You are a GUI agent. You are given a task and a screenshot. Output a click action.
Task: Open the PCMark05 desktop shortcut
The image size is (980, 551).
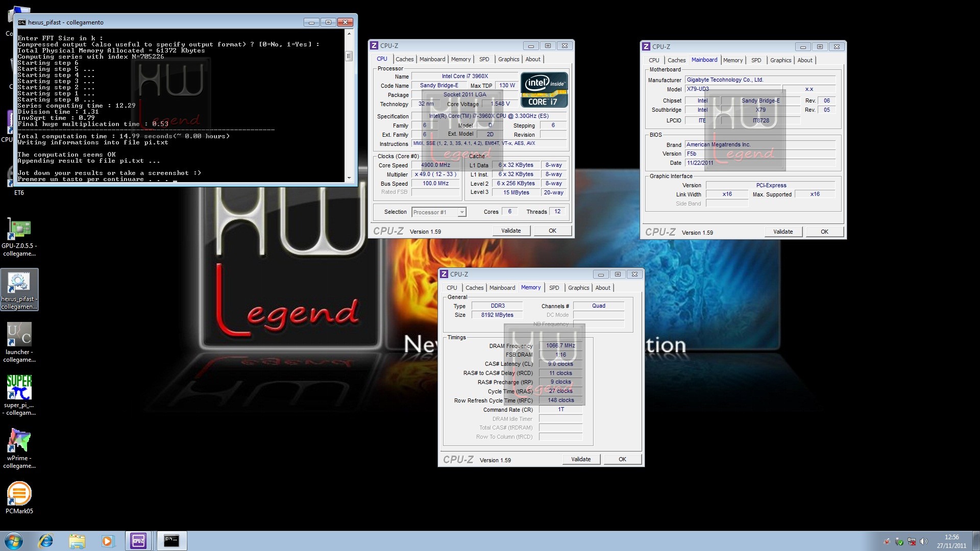click(19, 498)
